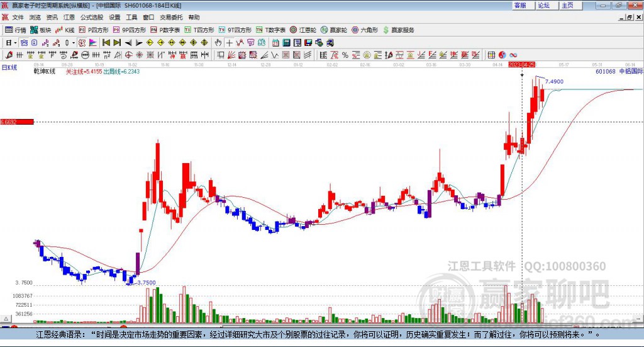Viewport: 644px width, 347px height.
Task: Open the calendar icon
Action: click(x=275, y=43)
